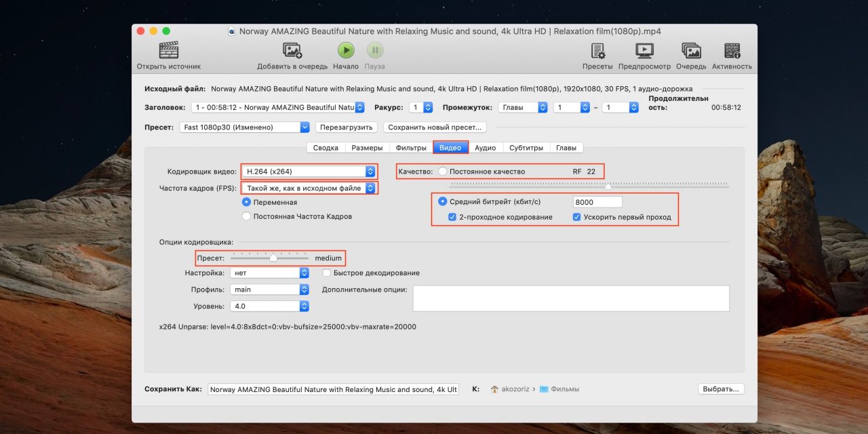Enable the Fast Decode checkbox

click(327, 273)
